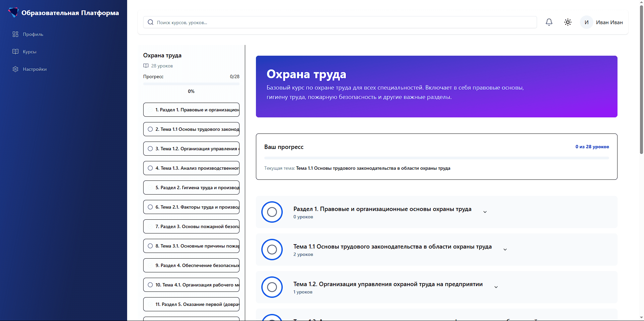This screenshot has height=321, width=644.
Task: Click the notification bell icon
Action: (x=549, y=22)
